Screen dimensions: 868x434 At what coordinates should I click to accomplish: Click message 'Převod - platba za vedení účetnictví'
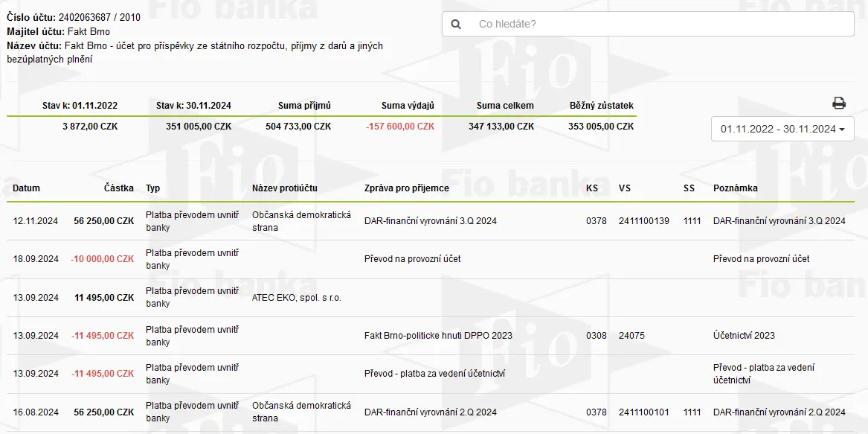pyautogui.click(x=434, y=374)
